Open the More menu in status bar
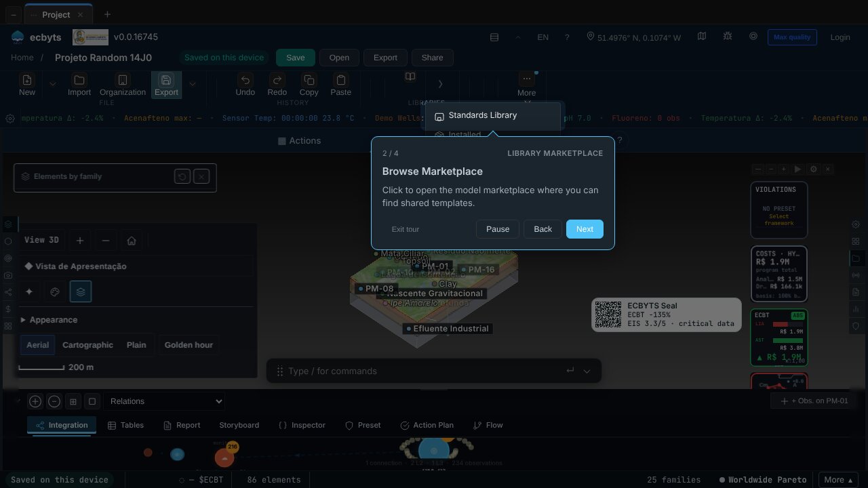 (838, 480)
